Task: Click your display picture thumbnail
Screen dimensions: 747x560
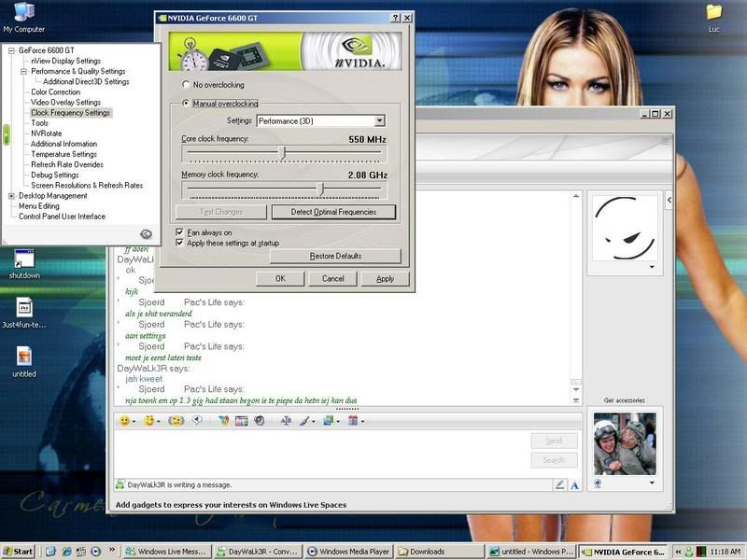Action: (x=625, y=444)
